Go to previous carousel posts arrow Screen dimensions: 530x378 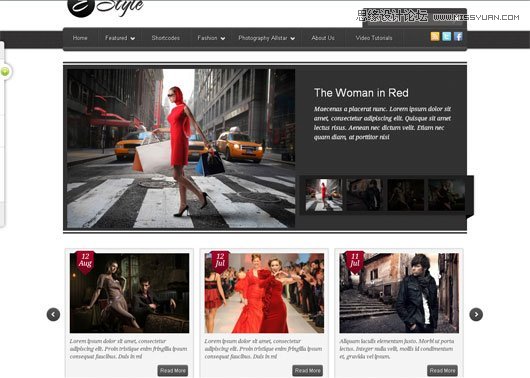coord(53,314)
